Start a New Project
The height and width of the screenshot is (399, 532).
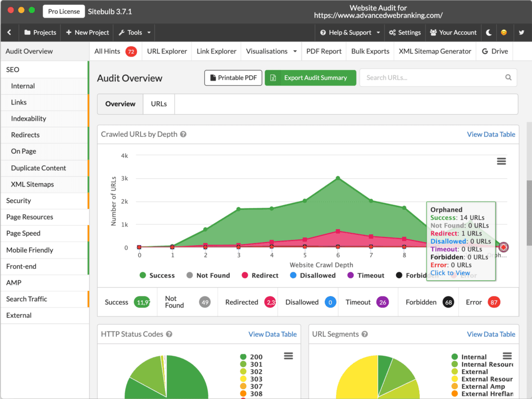[x=87, y=33]
